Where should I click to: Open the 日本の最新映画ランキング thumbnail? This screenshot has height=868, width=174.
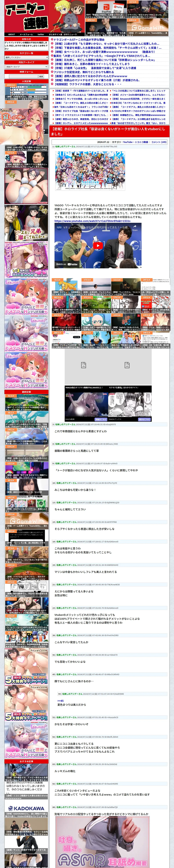click(x=66, y=305)
